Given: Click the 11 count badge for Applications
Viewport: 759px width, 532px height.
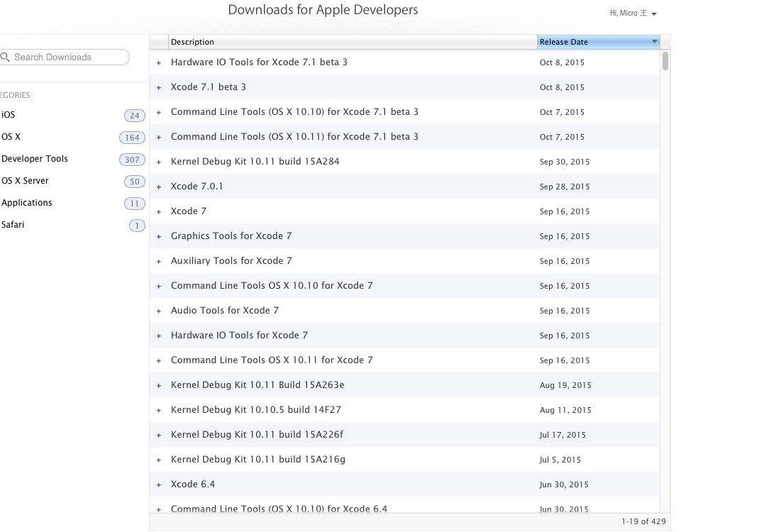Looking at the screenshot, I should pos(135,204).
